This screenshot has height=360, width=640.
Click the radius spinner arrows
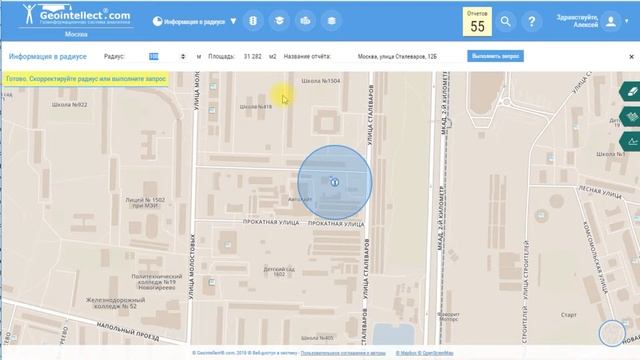(183, 57)
